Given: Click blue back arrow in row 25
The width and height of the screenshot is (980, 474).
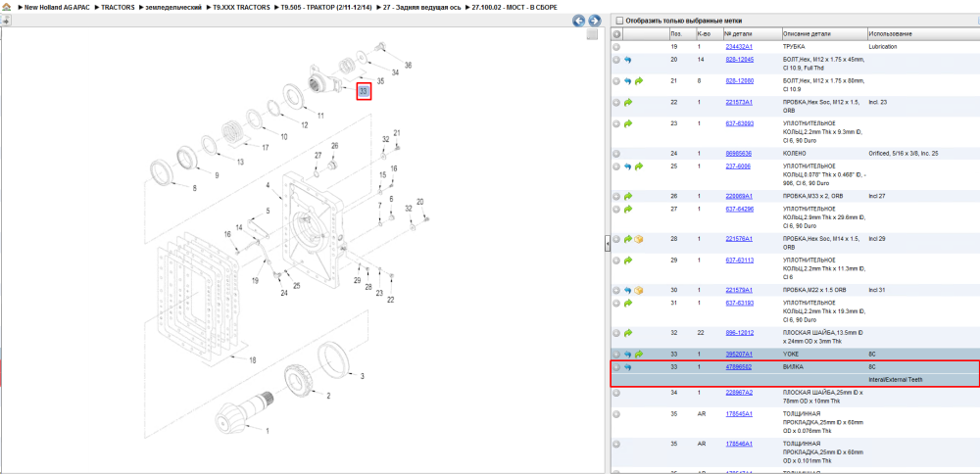Looking at the screenshot, I should click(x=627, y=166).
